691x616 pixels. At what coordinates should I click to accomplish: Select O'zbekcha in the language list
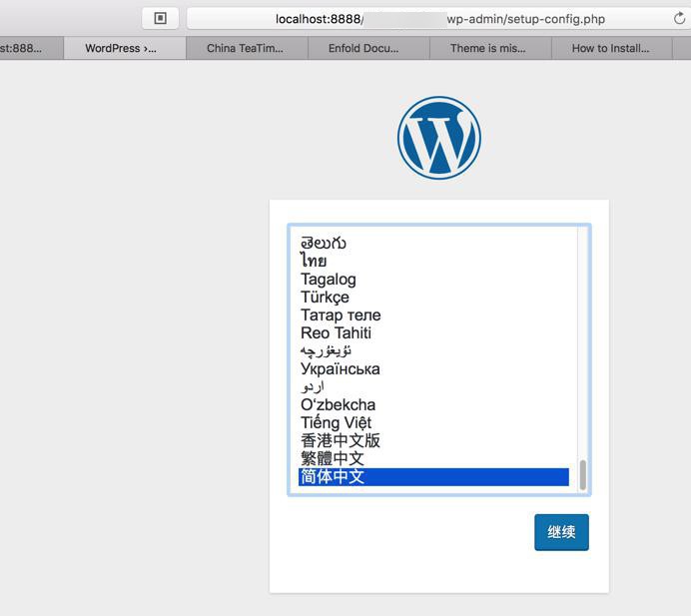point(433,405)
